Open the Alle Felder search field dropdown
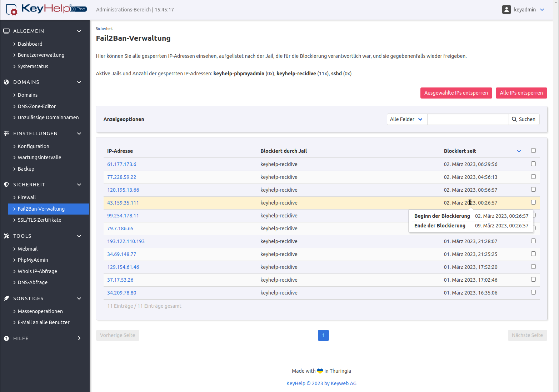The height and width of the screenshot is (392, 559). click(406, 119)
